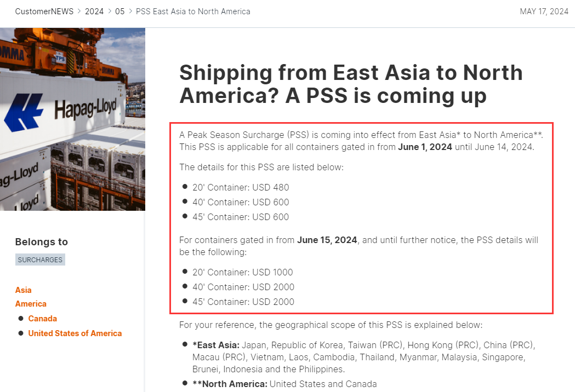Click the chevron after CustomerNEWS

(x=79, y=11)
